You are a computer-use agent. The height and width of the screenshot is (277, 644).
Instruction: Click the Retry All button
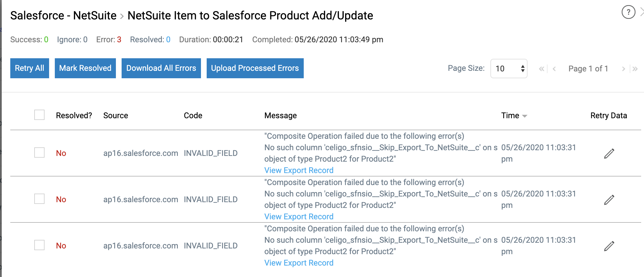[30, 68]
